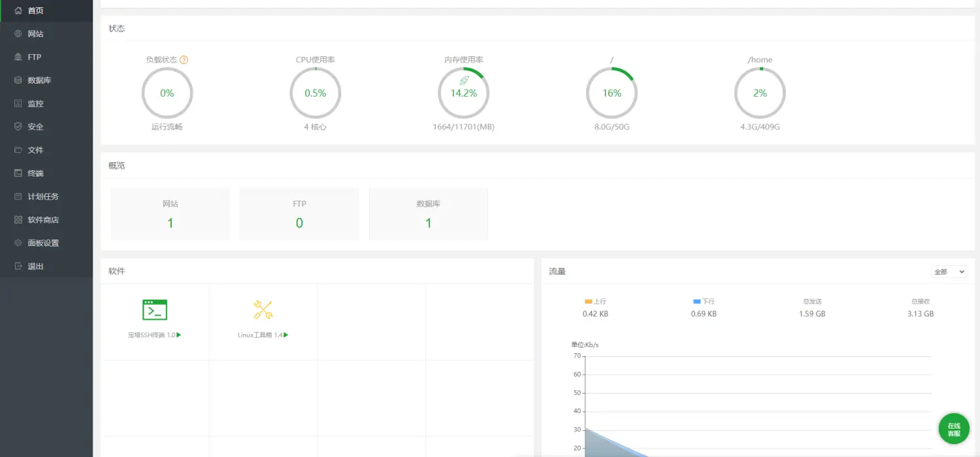Click the 3.13 GB total received value

[x=921, y=314]
